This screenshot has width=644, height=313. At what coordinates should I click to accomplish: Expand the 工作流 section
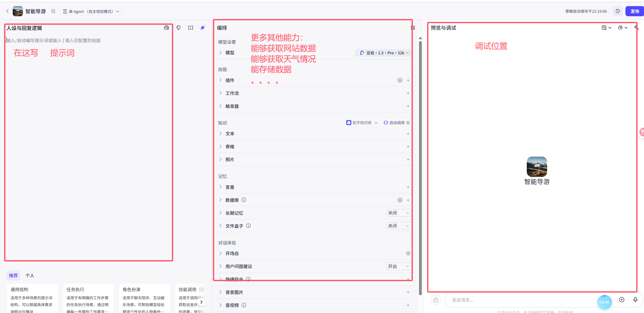[232, 93]
